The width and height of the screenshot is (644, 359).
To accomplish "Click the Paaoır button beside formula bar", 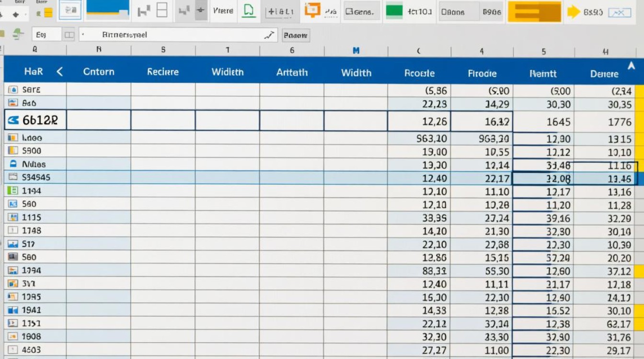I will [x=296, y=35].
